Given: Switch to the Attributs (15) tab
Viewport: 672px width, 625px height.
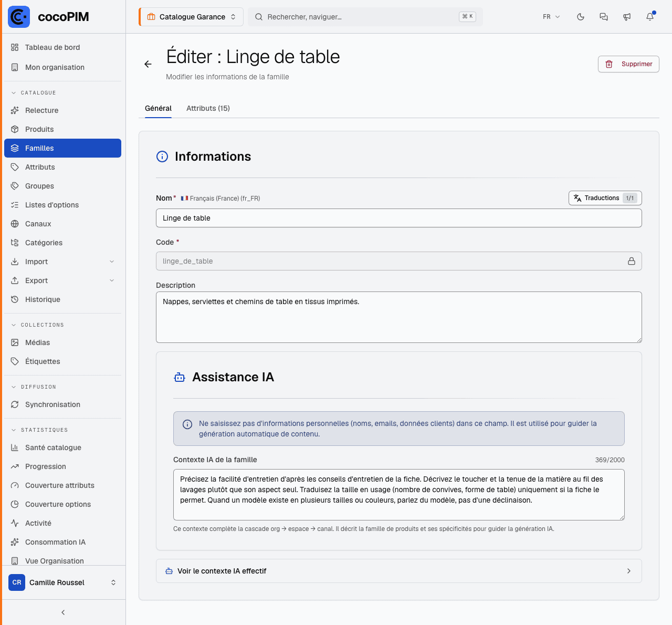Looking at the screenshot, I should click(208, 108).
